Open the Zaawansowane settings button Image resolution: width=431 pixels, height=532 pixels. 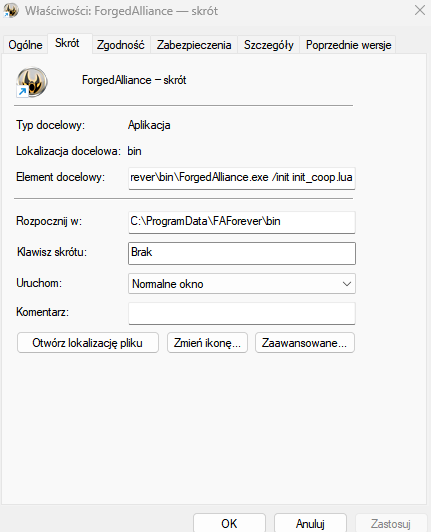304,343
